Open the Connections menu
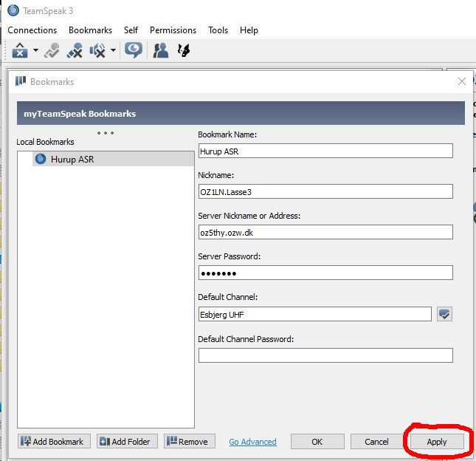Screen dimensions: 476x461 32,30
